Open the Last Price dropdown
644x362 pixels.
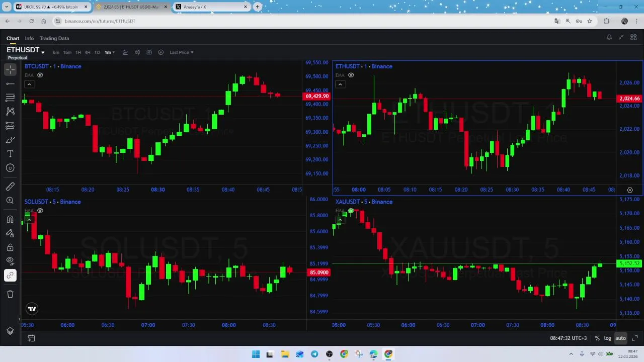pos(182,52)
